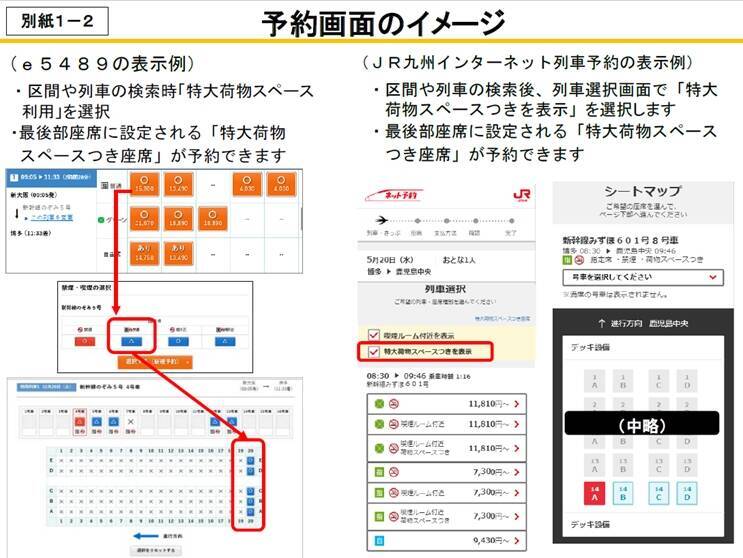
Task: Pick seat 20B on the Nozomi seat chart
Action: [x=251, y=501]
